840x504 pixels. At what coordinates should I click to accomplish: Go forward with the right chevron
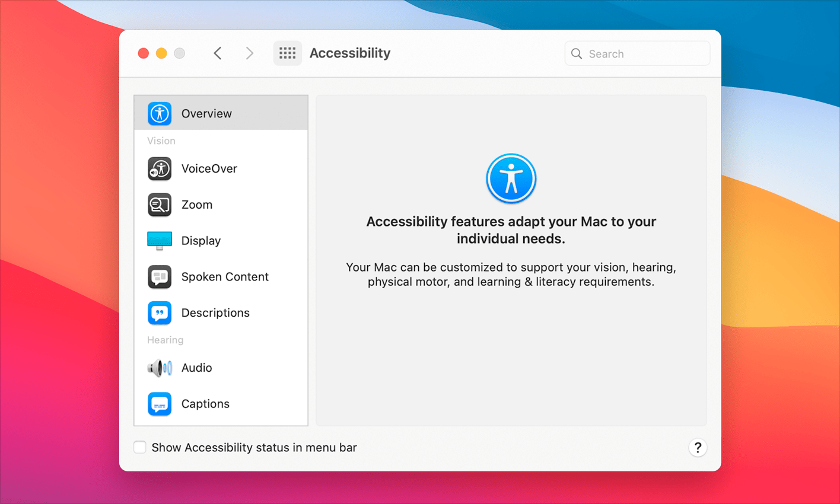[x=250, y=53]
